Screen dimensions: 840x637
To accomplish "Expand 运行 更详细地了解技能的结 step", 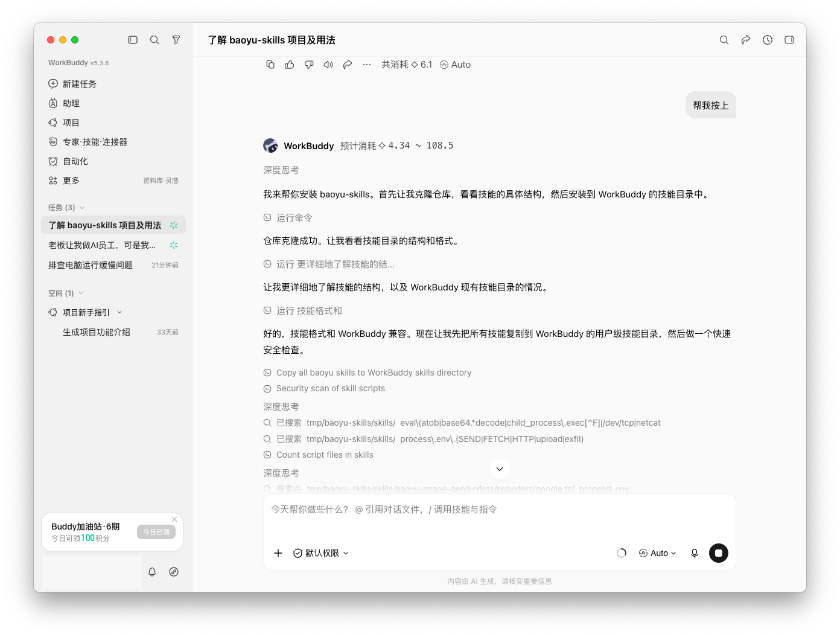I will coord(329,264).
